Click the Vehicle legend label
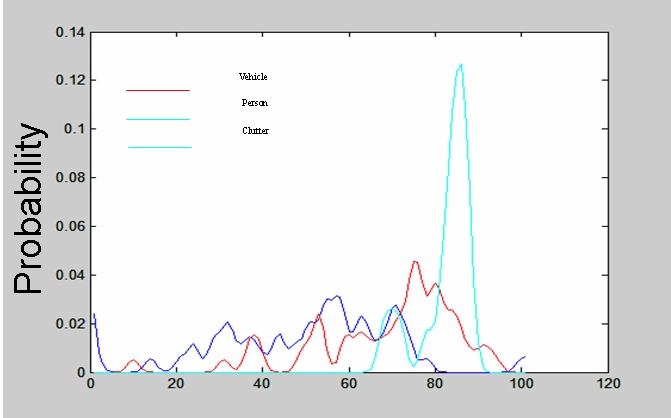The height and width of the screenshot is (418, 671). click(253, 76)
